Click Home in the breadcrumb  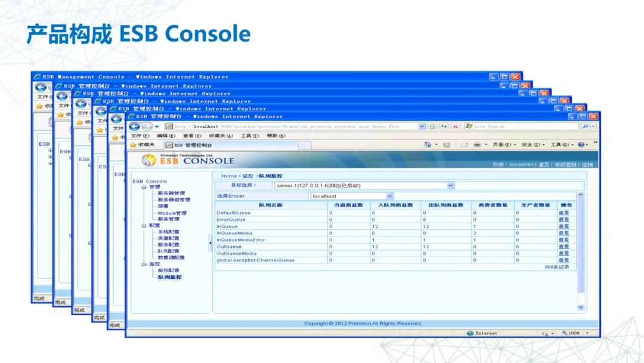pos(229,176)
